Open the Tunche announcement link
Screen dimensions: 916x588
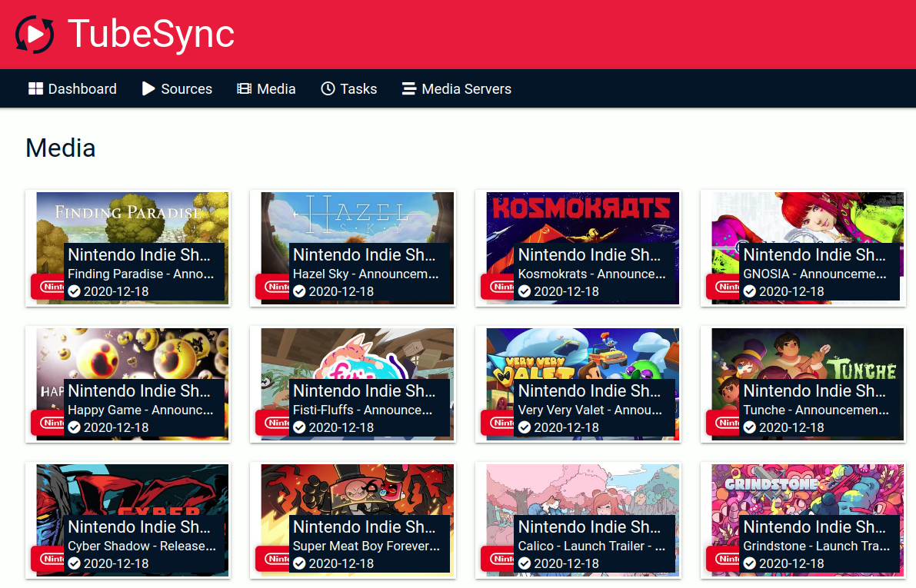[816, 410]
